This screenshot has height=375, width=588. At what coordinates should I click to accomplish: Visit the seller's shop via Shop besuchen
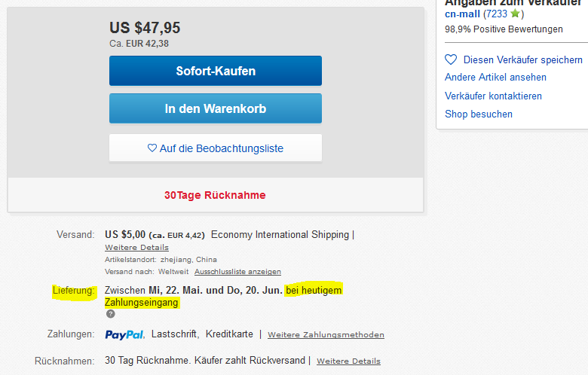pyautogui.click(x=478, y=114)
